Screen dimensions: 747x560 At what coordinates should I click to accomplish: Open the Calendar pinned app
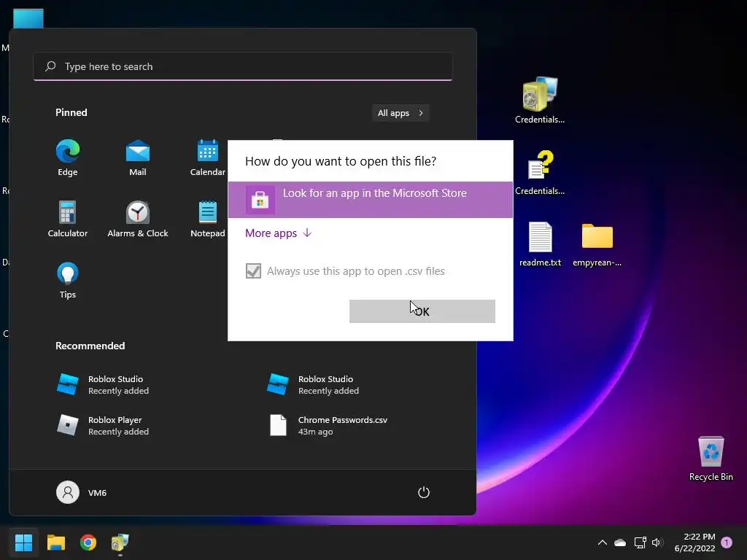(208, 158)
